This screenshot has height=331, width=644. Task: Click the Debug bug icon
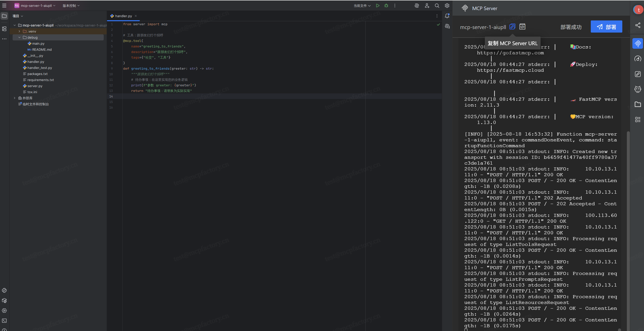pyautogui.click(x=386, y=6)
